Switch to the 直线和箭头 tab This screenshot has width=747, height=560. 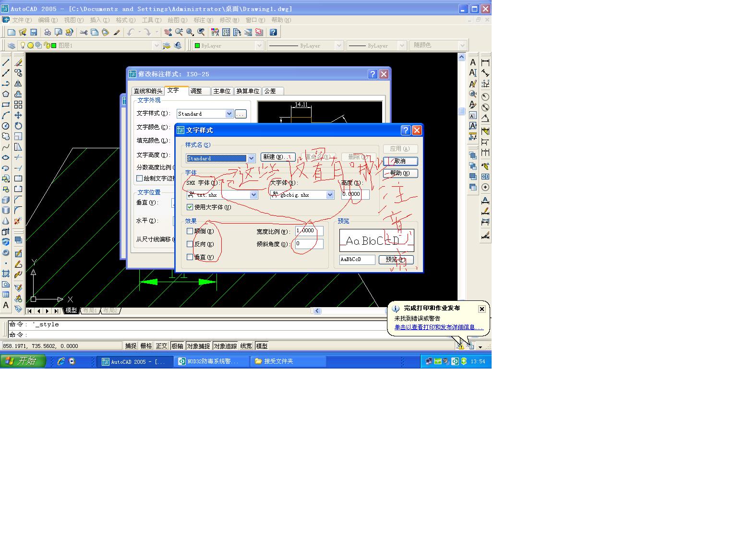pos(148,91)
